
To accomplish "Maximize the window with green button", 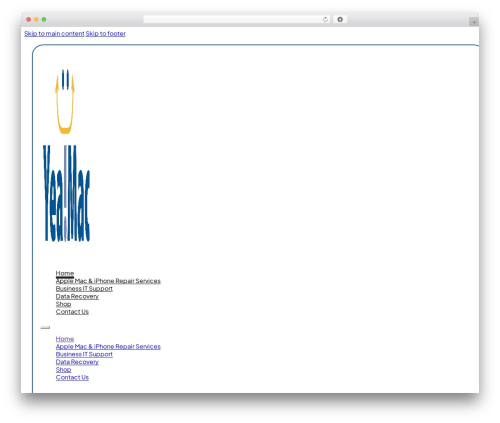I will point(44,19).
